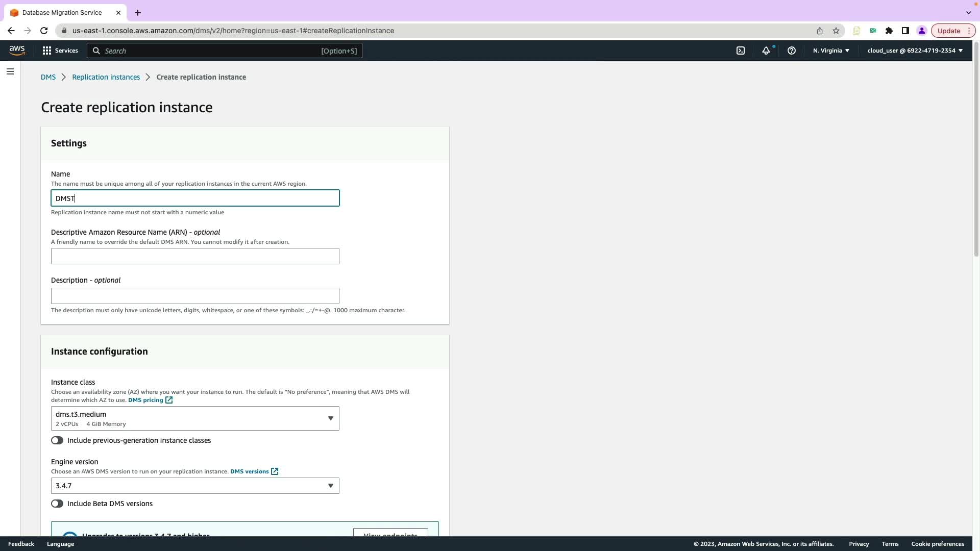
Task: Open the notifications bell
Action: point(766,51)
